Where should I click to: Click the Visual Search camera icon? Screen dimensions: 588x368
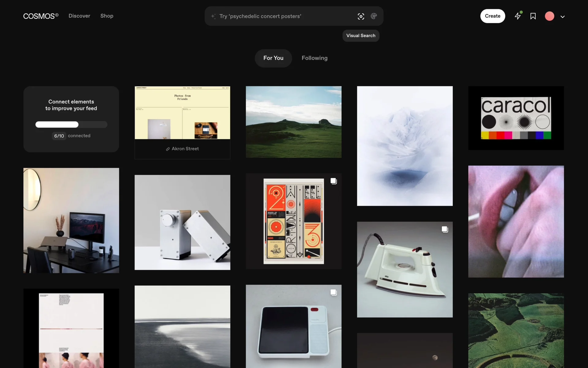(361, 16)
